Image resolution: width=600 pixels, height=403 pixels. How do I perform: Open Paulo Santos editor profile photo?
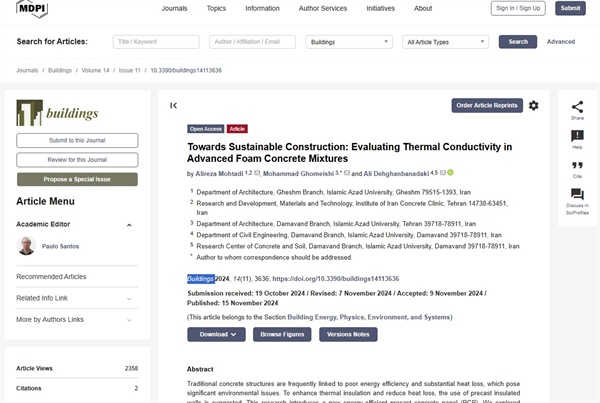(26, 246)
